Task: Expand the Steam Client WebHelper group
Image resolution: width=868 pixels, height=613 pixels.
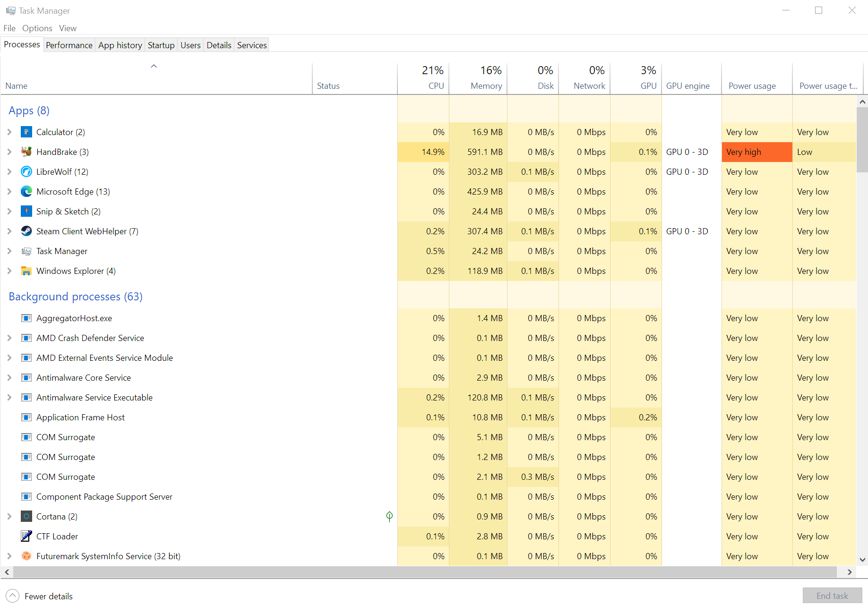Action: click(x=9, y=231)
